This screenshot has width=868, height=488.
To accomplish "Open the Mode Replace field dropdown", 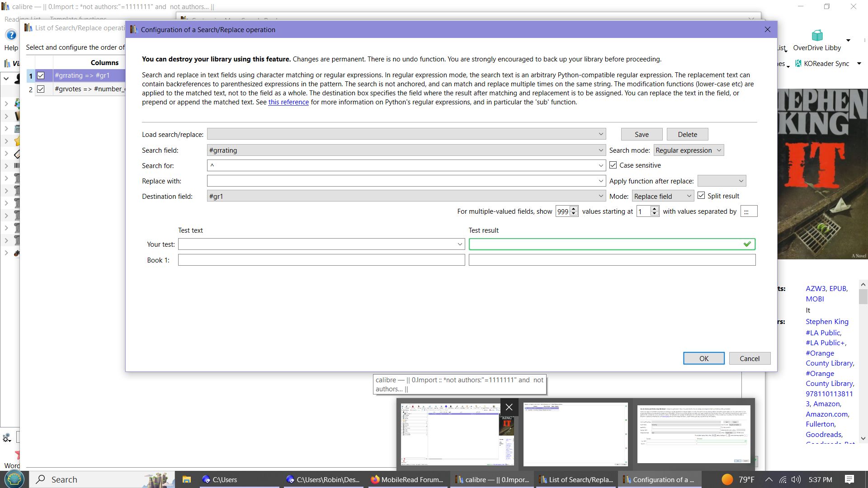I will click(663, 196).
